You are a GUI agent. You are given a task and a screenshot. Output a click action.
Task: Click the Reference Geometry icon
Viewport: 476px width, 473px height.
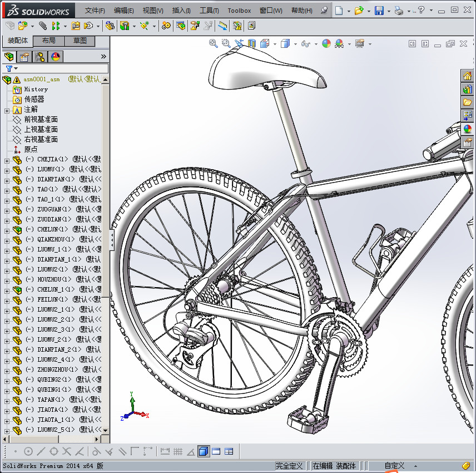coord(145,26)
